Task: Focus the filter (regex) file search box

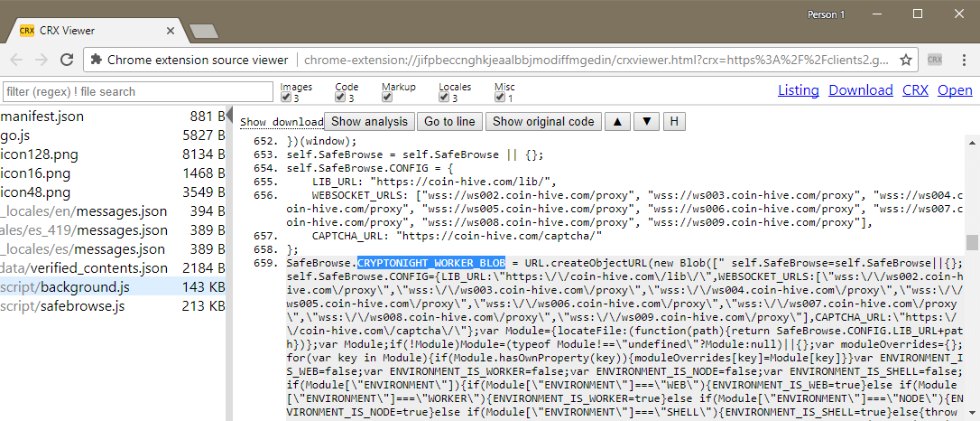Action: click(x=137, y=91)
